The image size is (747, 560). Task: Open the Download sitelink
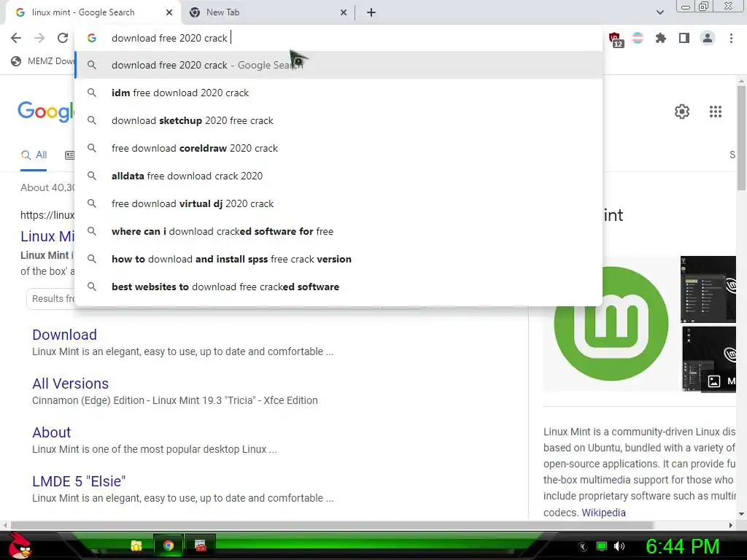(64, 335)
